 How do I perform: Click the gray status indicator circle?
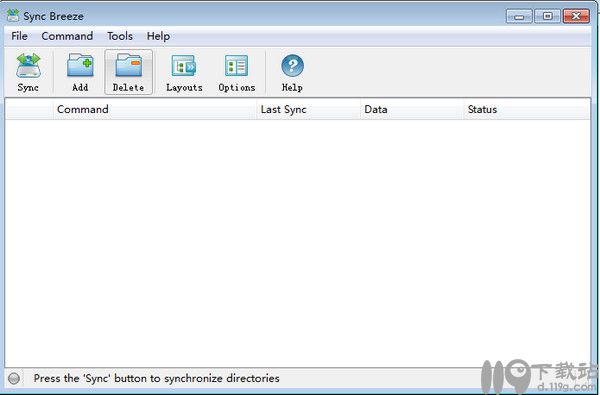tap(14, 378)
